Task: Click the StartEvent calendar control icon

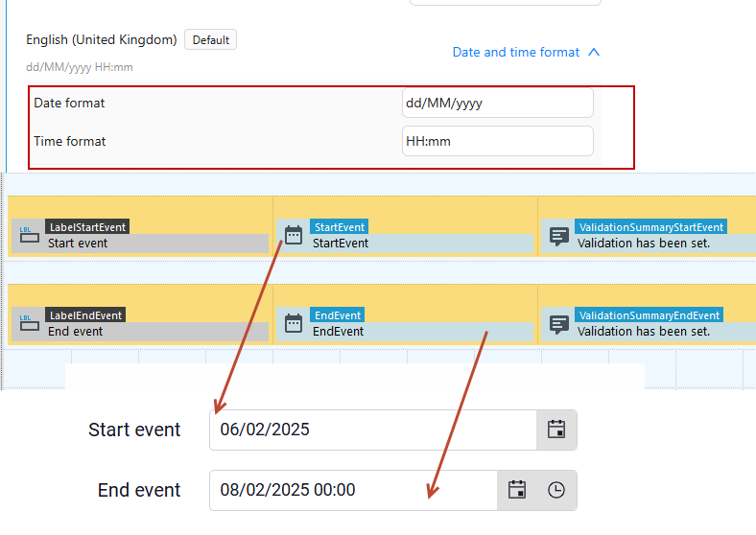Action: [294, 235]
